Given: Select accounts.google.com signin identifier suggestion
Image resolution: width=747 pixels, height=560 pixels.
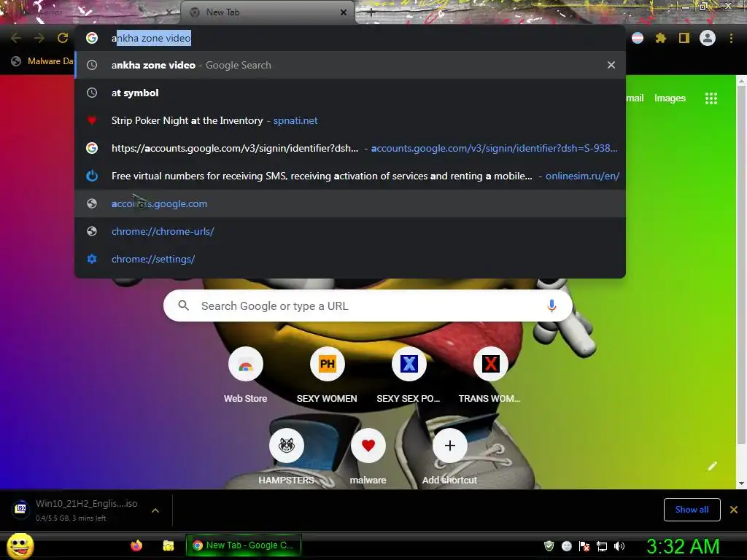Looking at the screenshot, I should pos(350,148).
